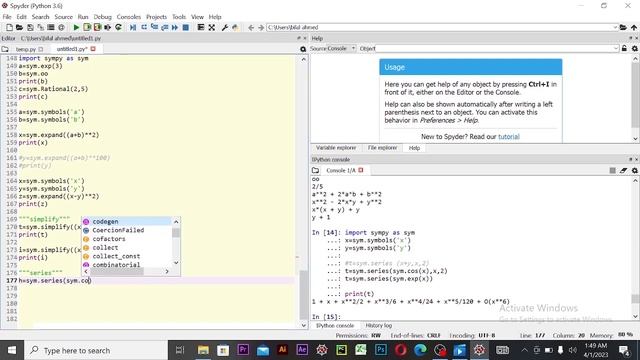
Task: Open the Debug menu
Action: pos(102,17)
